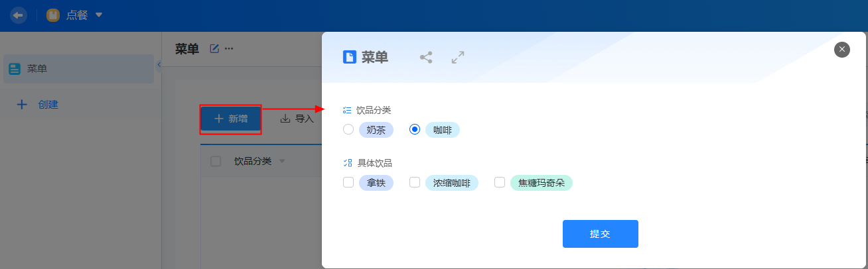This screenshot has width=868, height=269.
Task: Click the 菜单 form icon in sidebar
Action: click(x=15, y=69)
